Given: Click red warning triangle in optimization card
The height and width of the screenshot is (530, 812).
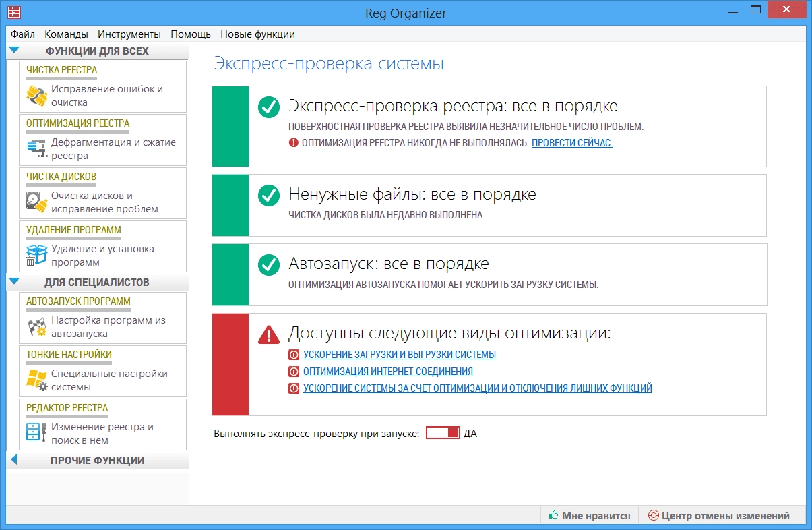Looking at the screenshot, I should point(269,334).
